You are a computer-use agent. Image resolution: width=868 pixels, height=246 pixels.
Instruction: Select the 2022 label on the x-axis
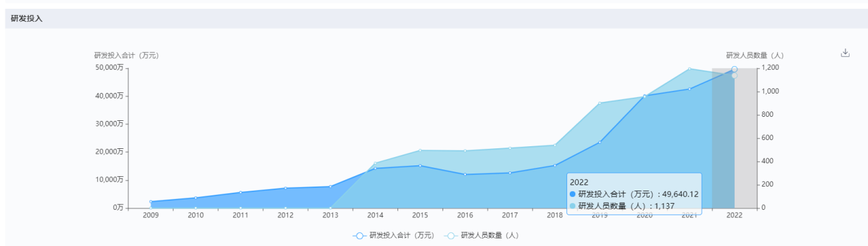(x=734, y=215)
